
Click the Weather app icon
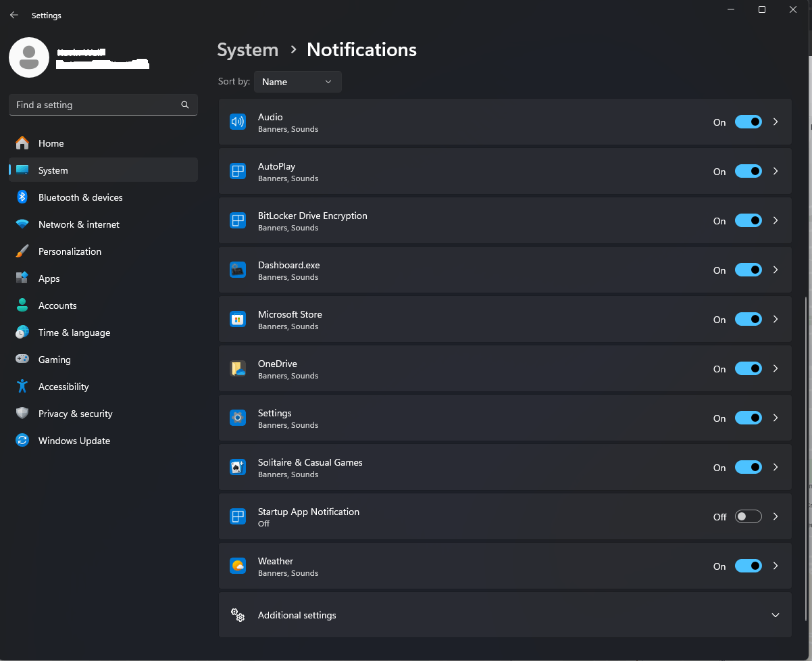237,566
